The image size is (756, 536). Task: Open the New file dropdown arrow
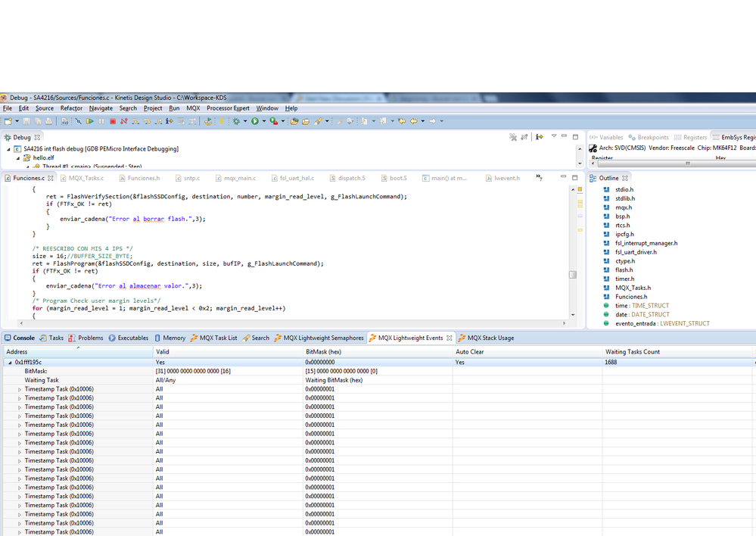pyautogui.click(x=17, y=121)
